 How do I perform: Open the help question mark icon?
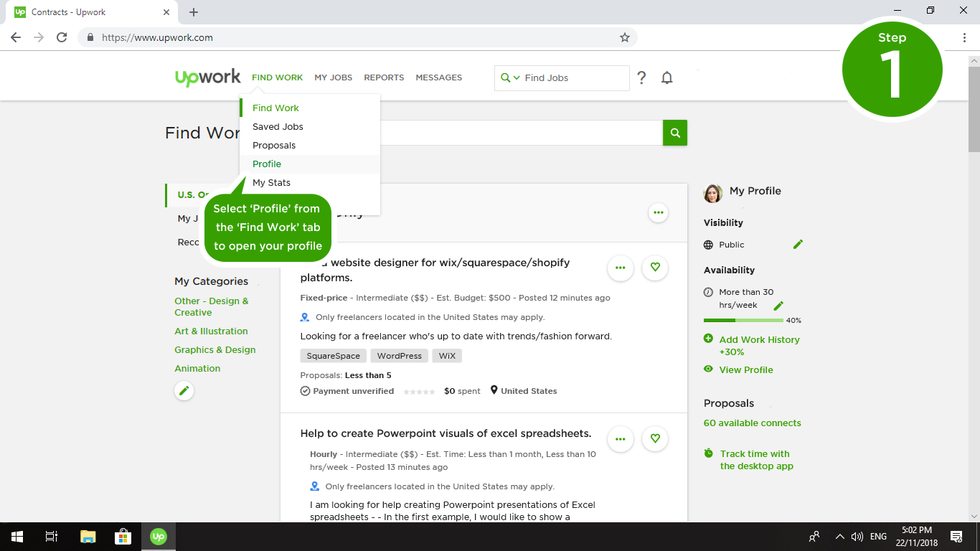[x=641, y=78]
